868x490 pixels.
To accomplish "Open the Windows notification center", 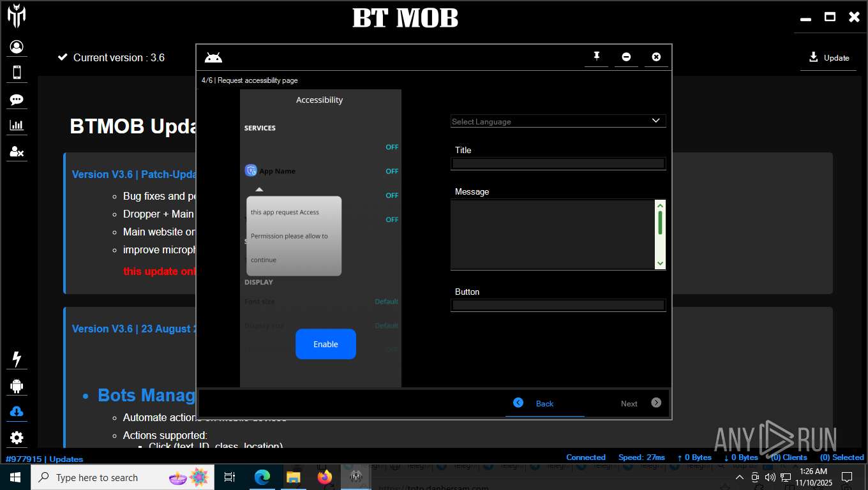I will (x=847, y=477).
